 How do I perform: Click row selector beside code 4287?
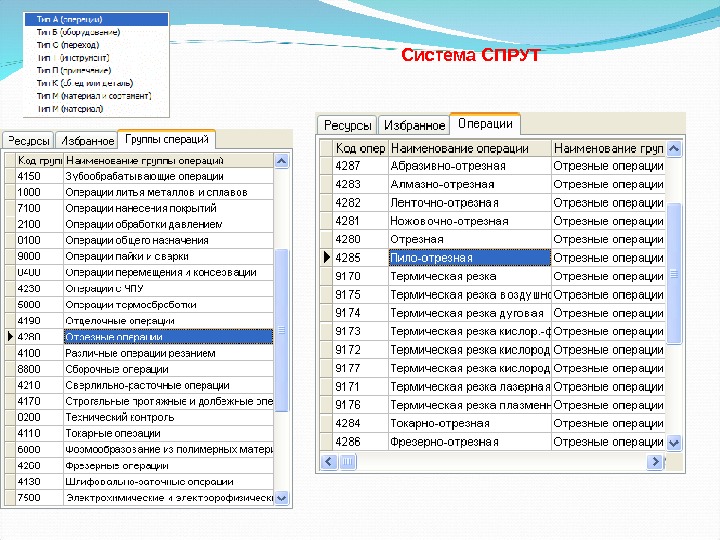[x=326, y=166]
